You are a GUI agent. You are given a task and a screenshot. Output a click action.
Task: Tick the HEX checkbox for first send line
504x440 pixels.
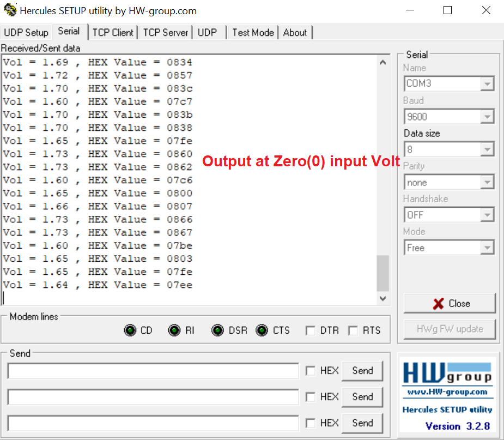point(311,371)
